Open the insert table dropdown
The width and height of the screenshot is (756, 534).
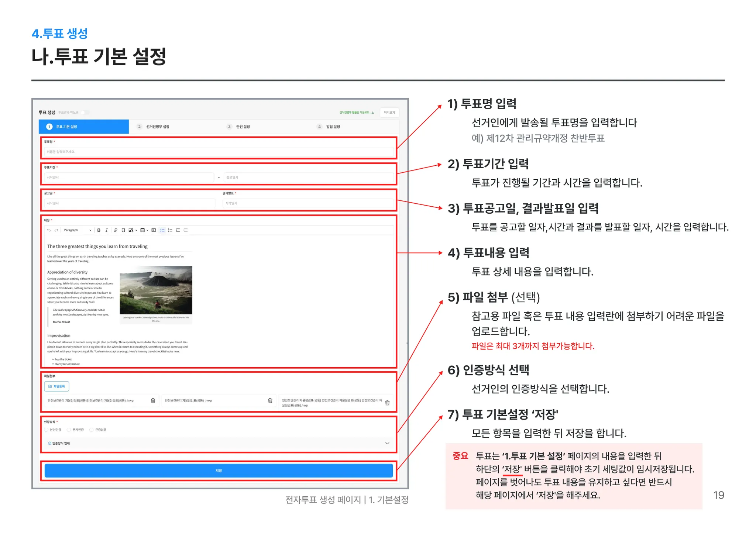coord(144,230)
